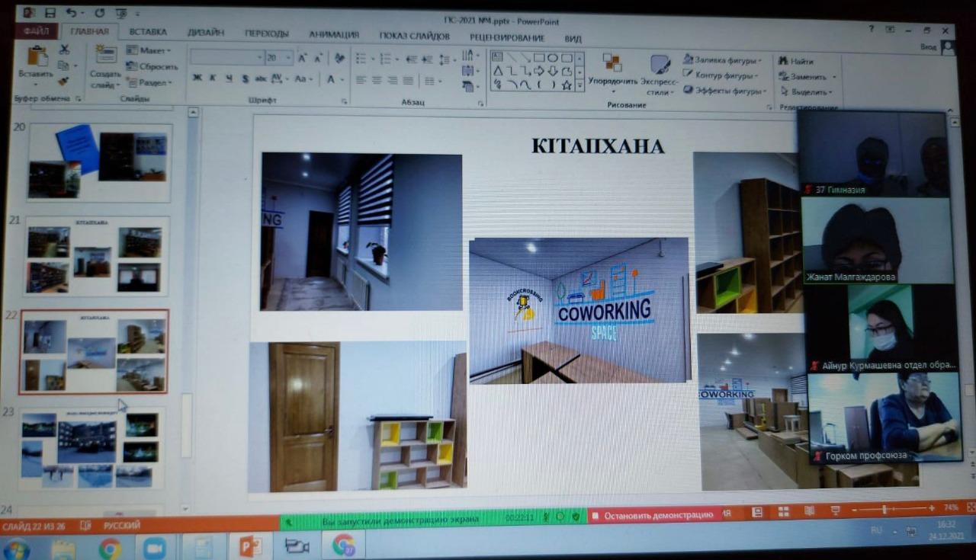Click Остановить демонстрацию stop sharing button

click(x=653, y=515)
